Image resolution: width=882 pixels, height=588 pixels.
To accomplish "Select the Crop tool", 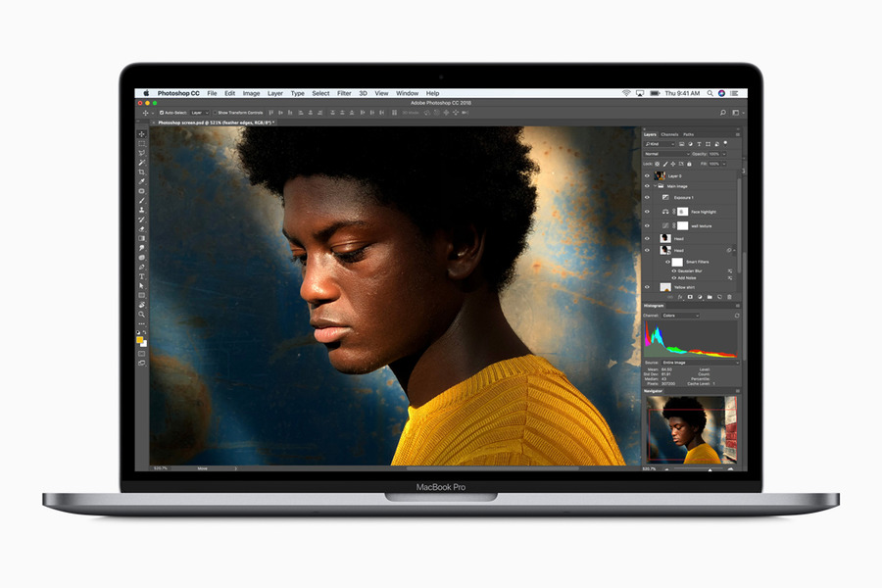I will click(141, 172).
